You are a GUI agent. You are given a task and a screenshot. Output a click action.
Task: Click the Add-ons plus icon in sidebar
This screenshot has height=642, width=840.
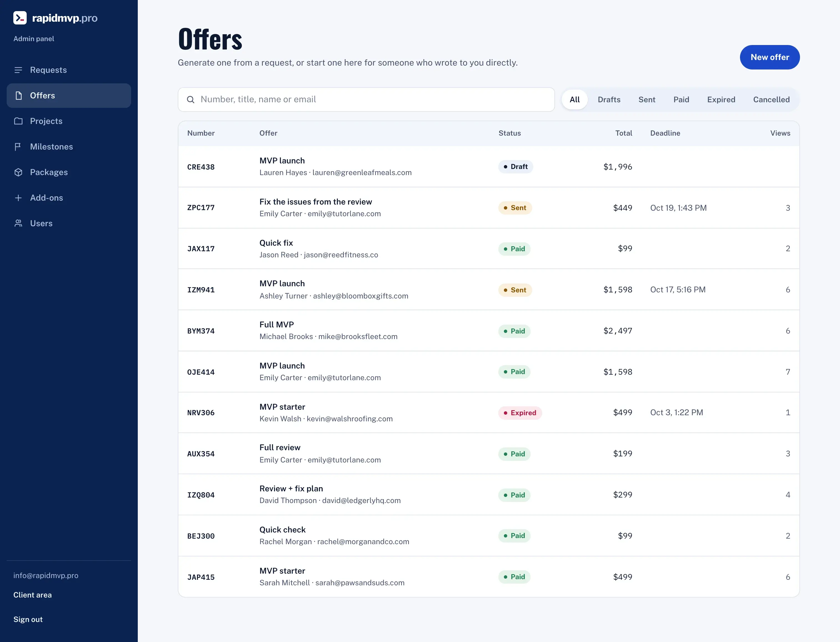tap(18, 198)
